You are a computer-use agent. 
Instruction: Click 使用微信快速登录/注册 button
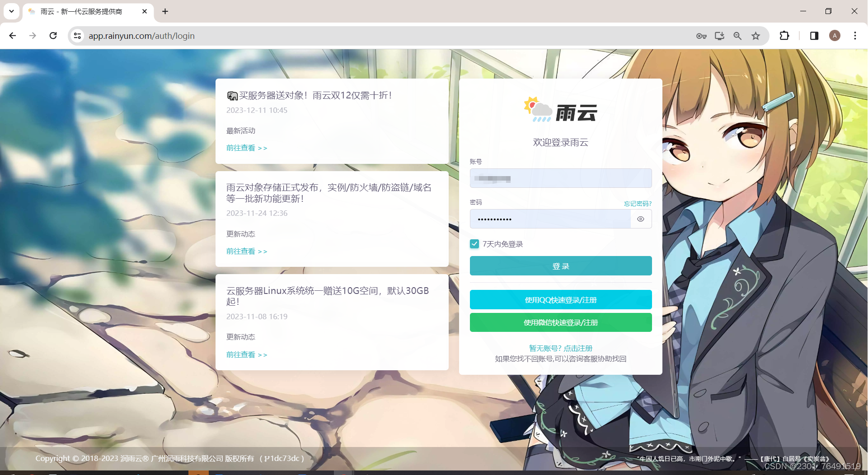561,322
